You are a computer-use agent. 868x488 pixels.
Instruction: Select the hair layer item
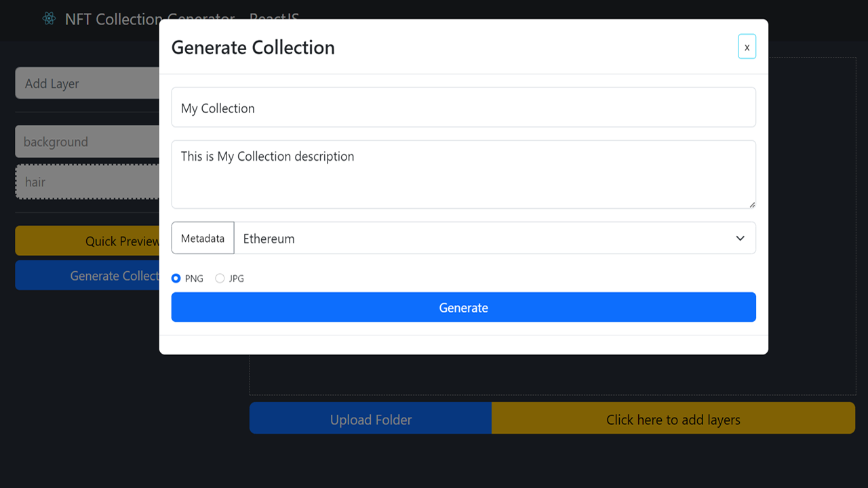pos(88,182)
